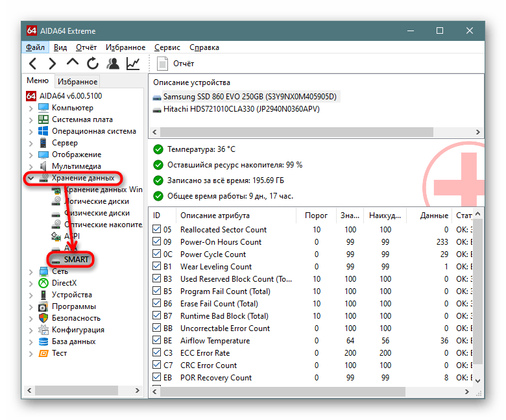Open the Файл menu

pyautogui.click(x=35, y=47)
